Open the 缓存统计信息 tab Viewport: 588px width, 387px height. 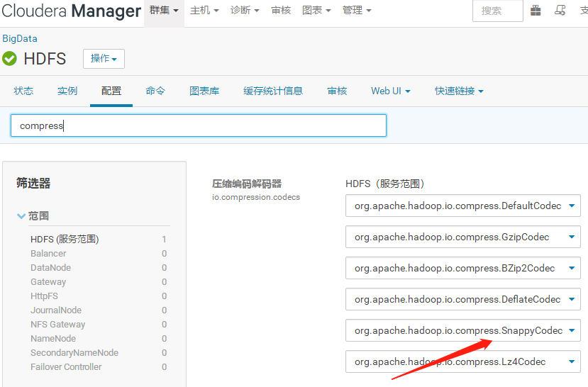(273, 91)
